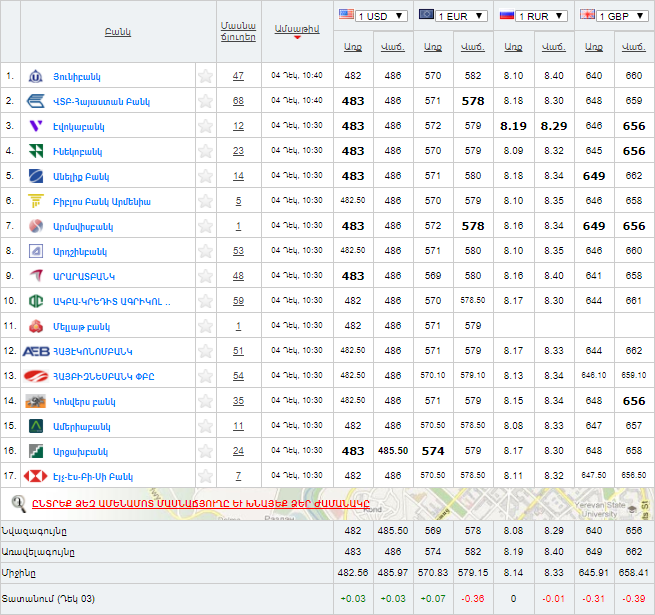Open the 1 USD currency dropdown
Image resolution: width=655 pixels, height=615 pixels.
pyautogui.click(x=381, y=16)
